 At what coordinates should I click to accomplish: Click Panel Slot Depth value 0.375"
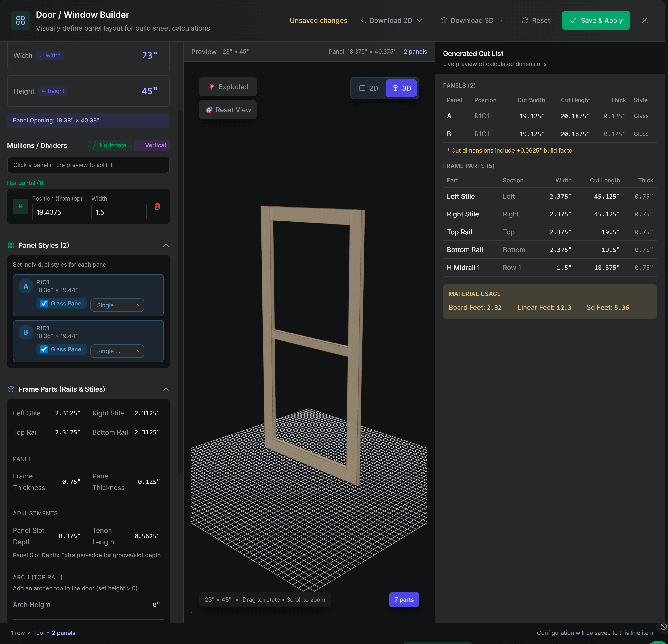[x=70, y=536]
